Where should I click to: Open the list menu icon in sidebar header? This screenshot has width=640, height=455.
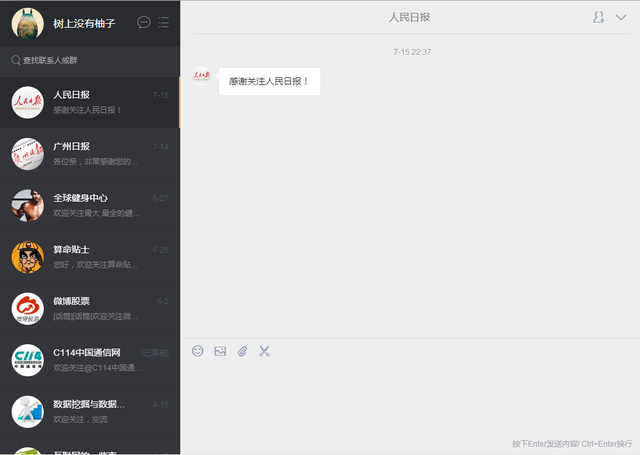[x=164, y=22]
